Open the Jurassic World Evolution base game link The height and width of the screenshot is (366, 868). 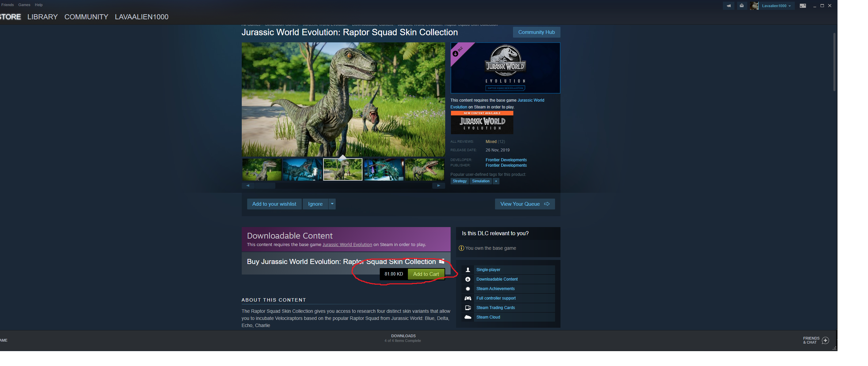531,100
